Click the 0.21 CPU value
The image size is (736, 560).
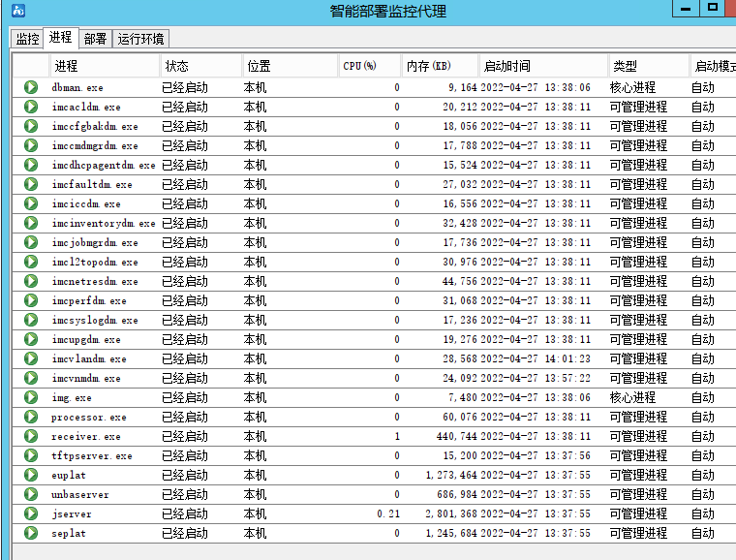pyautogui.click(x=388, y=514)
